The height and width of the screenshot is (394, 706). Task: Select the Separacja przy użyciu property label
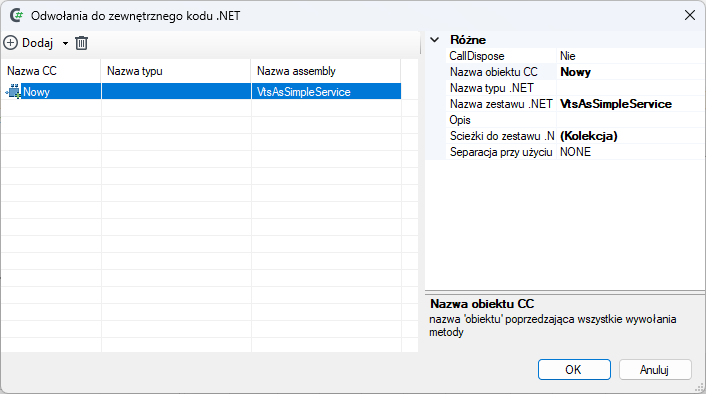pyautogui.click(x=502, y=152)
